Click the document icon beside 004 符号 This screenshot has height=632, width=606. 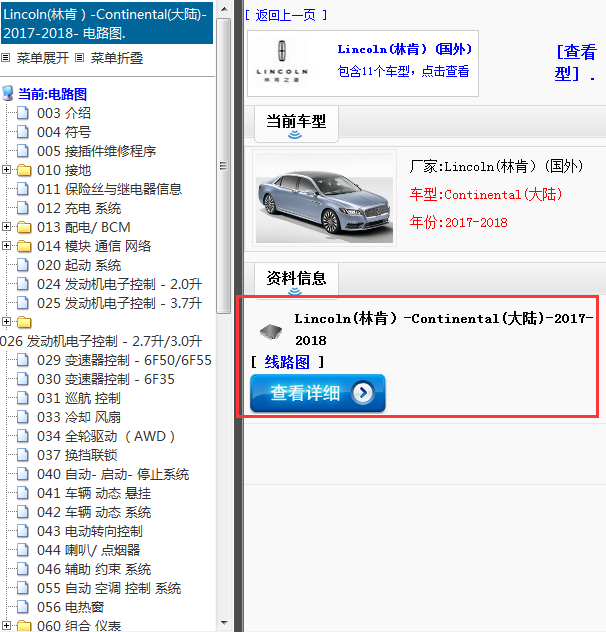23,132
